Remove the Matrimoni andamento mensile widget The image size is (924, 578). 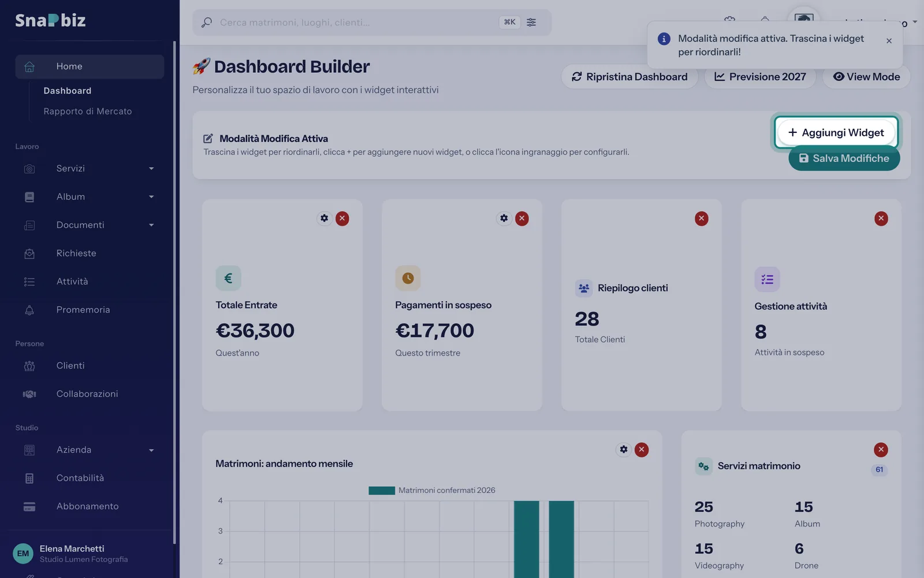(x=642, y=450)
